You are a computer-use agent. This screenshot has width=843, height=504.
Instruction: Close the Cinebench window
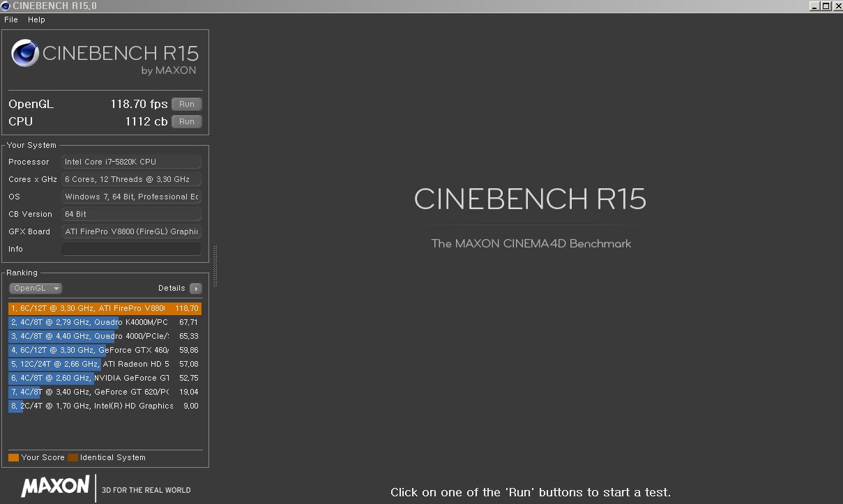pyautogui.click(x=837, y=6)
